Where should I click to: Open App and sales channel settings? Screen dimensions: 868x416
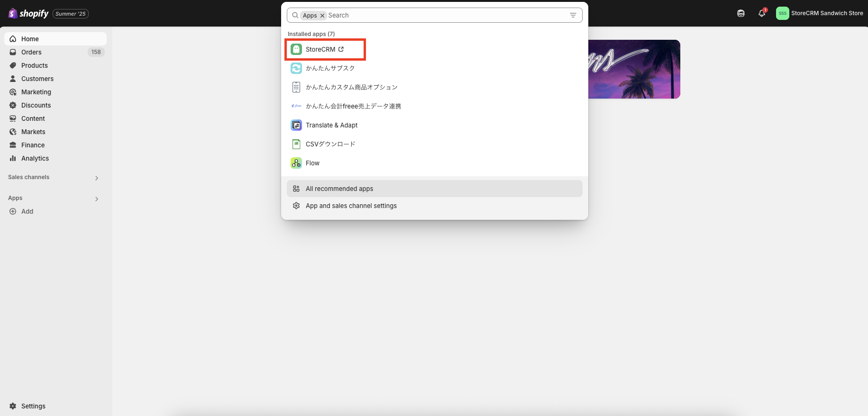[434, 206]
